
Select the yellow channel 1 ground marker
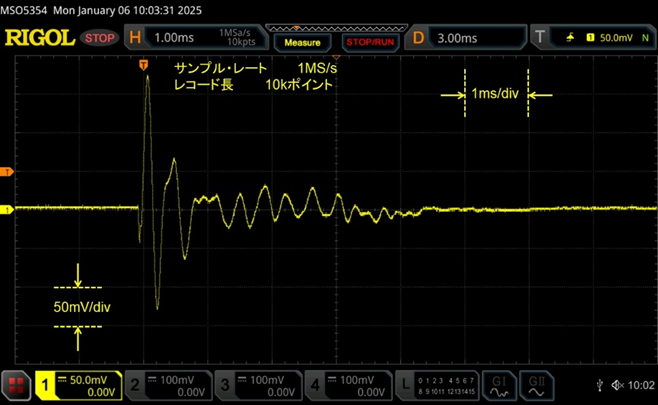point(7,209)
